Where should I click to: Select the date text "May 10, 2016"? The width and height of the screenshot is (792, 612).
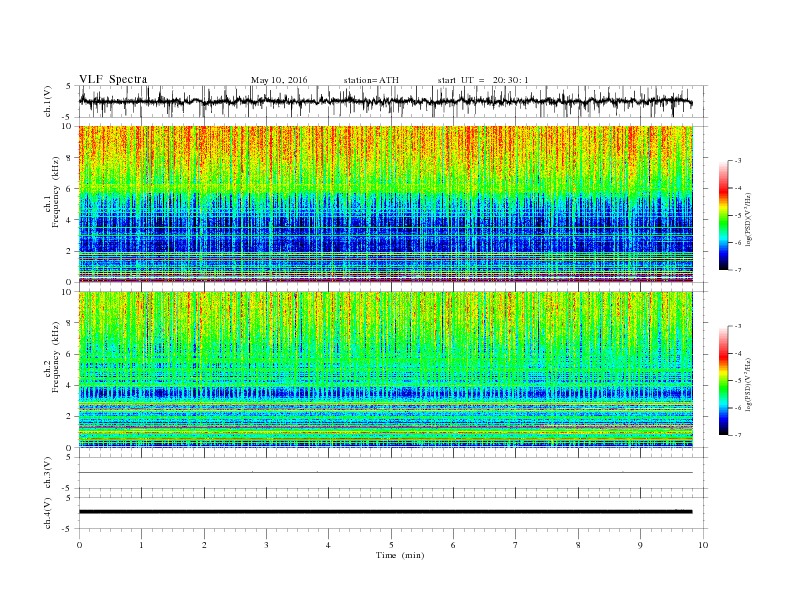pyautogui.click(x=279, y=80)
